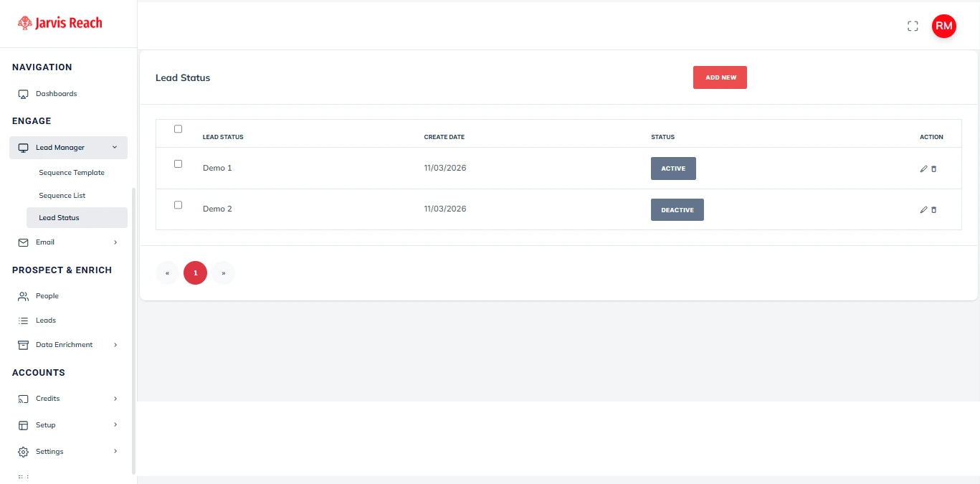Expand the Setup submenu chevron
The height and width of the screenshot is (484, 980).
tap(115, 425)
